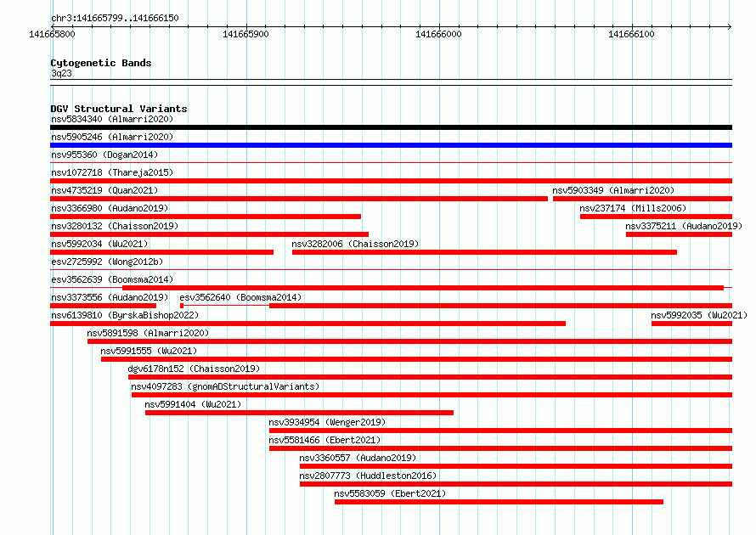Click ruler position 141665800
Image resolution: width=756 pixels, height=535 pixels.
click(52, 34)
